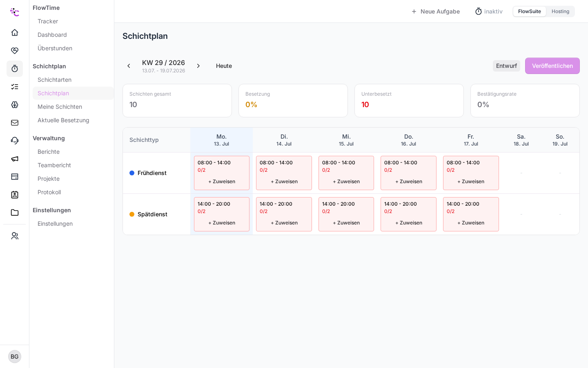
Task: Click the Sa. 18. Jul column header
Action: [521, 140]
